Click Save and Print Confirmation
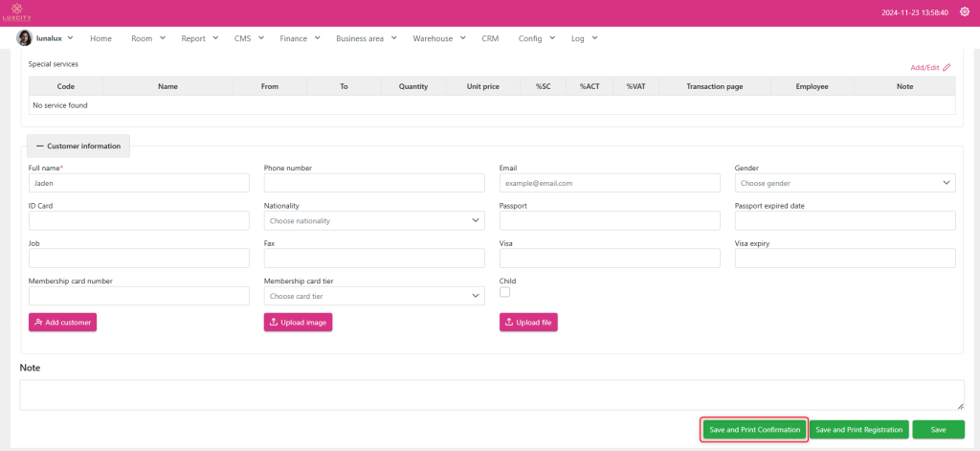Image resolution: width=980 pixels, height=451 pixels. 754,430
